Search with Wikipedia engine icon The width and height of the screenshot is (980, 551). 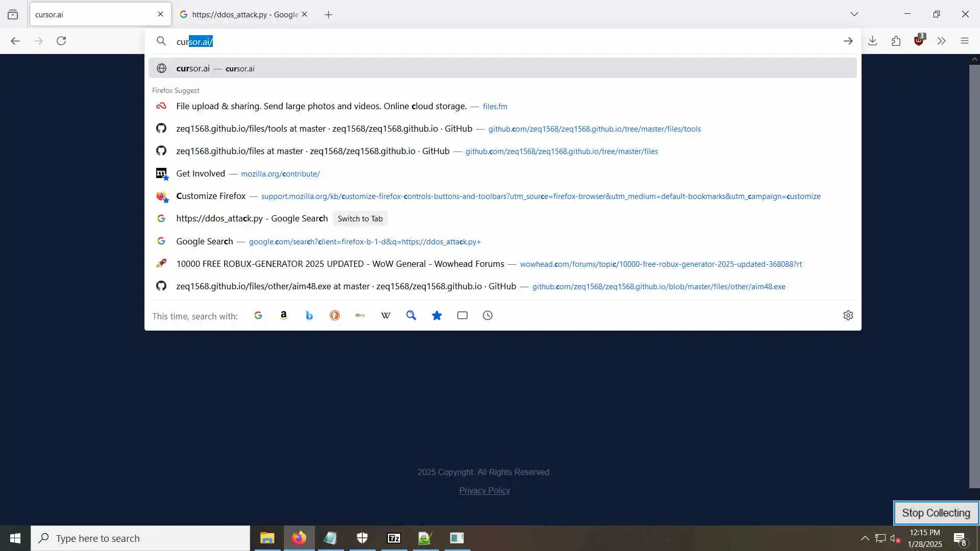tap(386, 316)
